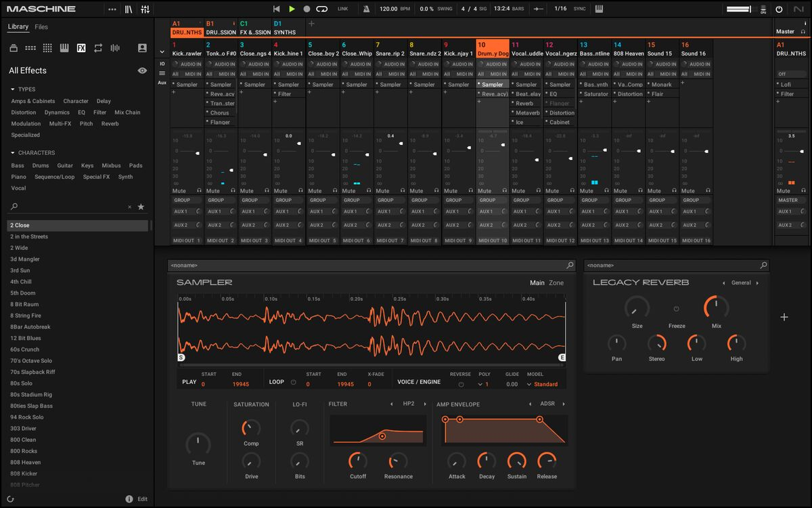The width and height of the screenshot is (812, 508).
Task: Select the Reverb effect type tag
Action: point(110,124)
